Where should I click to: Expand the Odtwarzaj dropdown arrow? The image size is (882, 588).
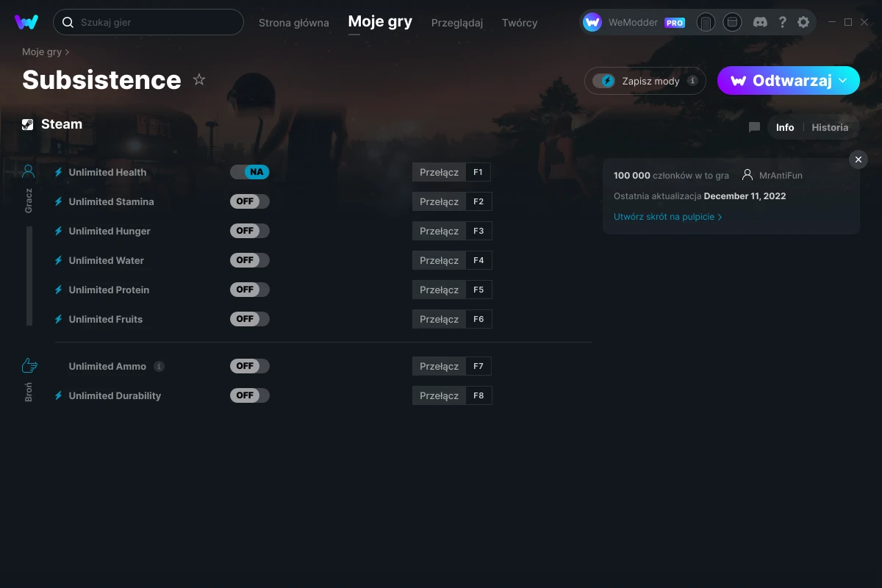(843, 80)
